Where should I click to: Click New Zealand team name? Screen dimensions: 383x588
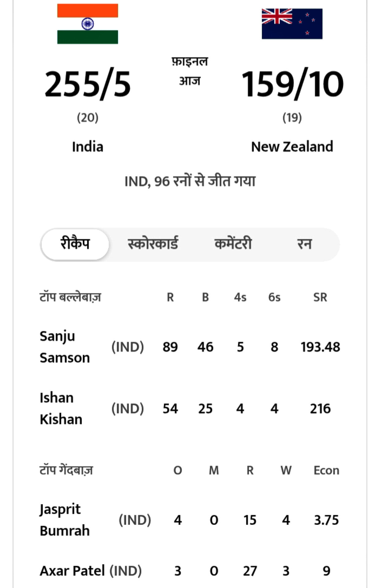292,147
